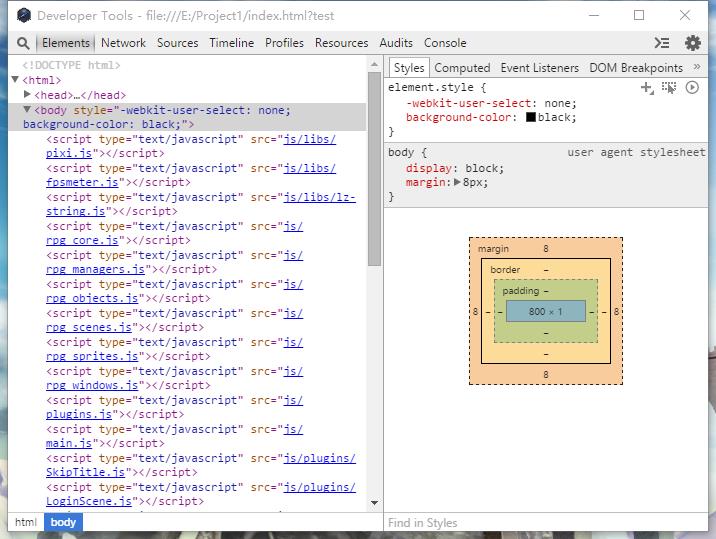Click the padding label in box model
The height and width of the screenshot is (539, 716).
click(521, 291)
